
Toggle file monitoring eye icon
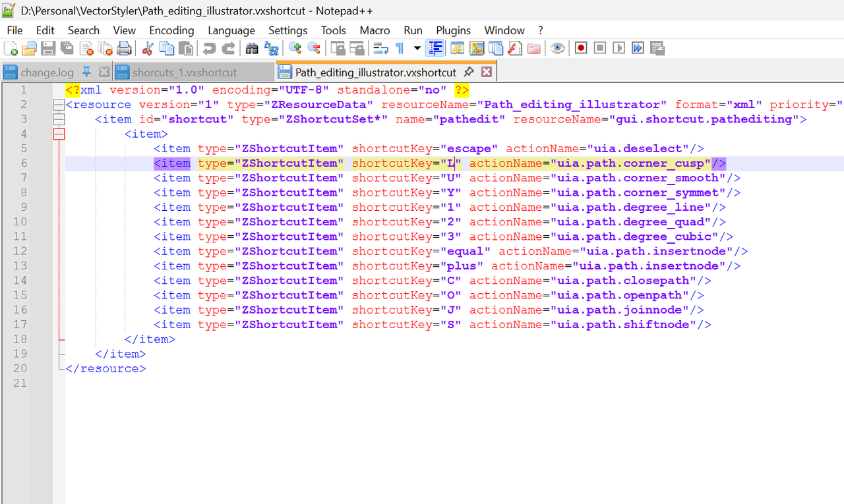tap(557, 48)
